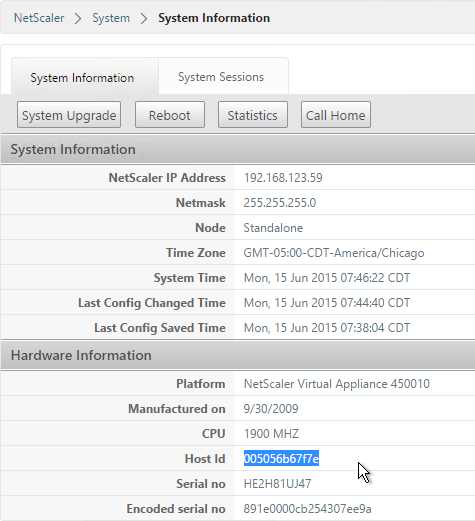Click the Platform label

tap(201, 384)
